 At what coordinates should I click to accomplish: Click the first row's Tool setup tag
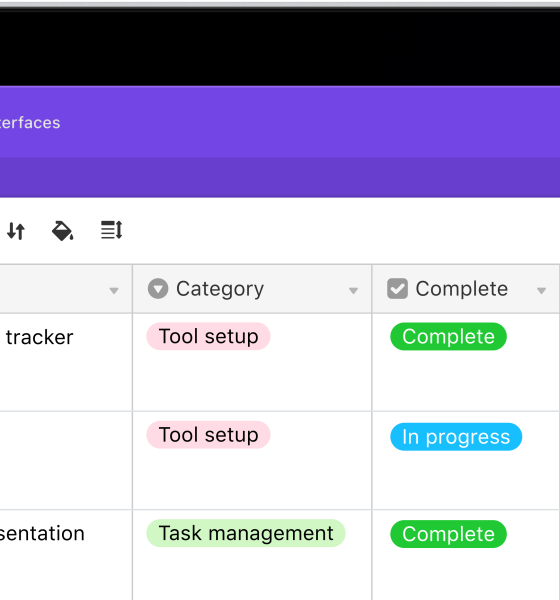(208, 336)
